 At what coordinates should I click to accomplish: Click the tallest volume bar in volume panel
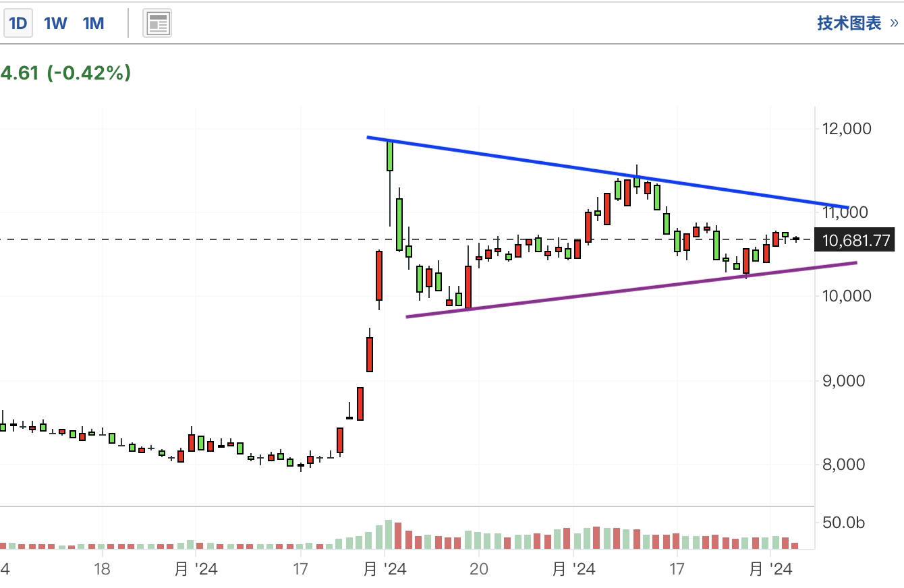click(x=389, y=534)
